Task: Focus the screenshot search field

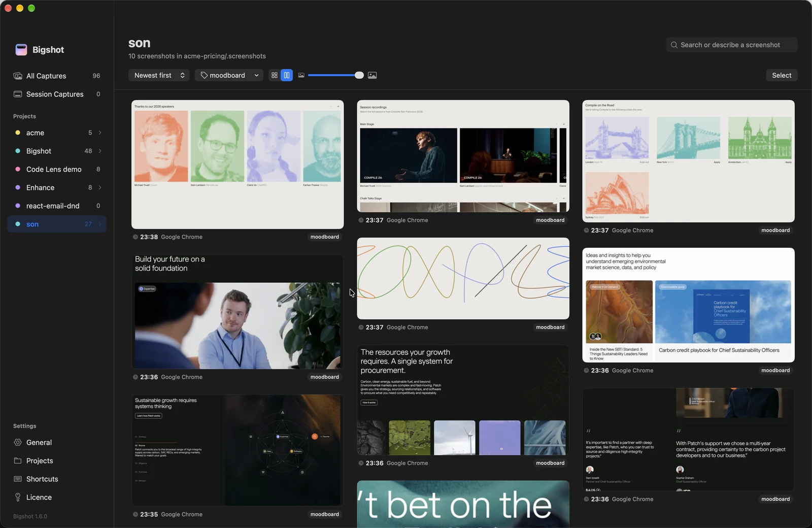Action: [732, 45]
